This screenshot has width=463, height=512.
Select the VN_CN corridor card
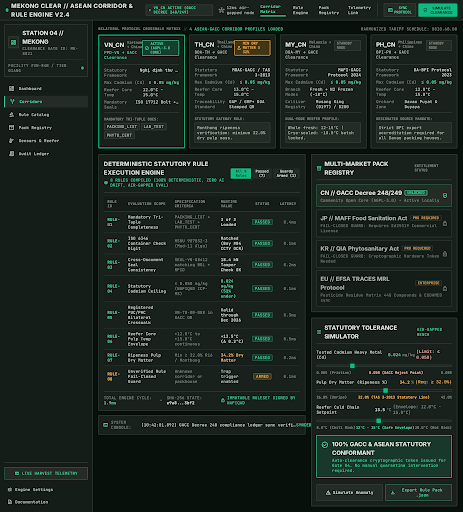tap(142, 91)
